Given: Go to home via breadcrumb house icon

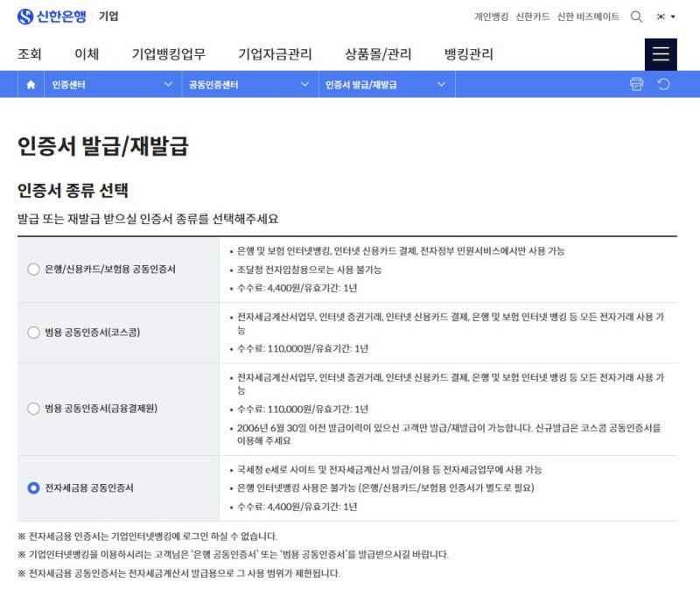Looking at the screenshot, I should coord(31,84).
